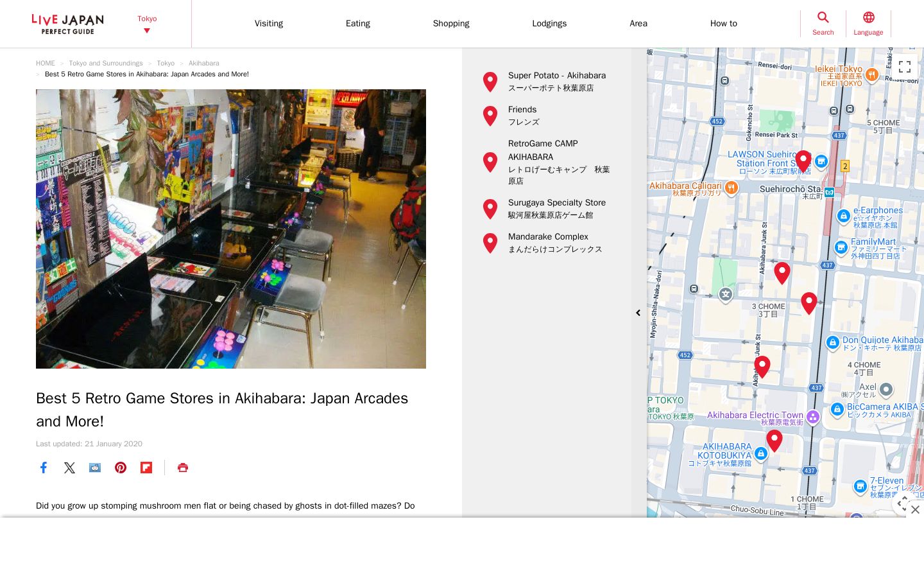924x578 pixels.
Task: Open the How to menu
Action: click(x=724, y=24)
